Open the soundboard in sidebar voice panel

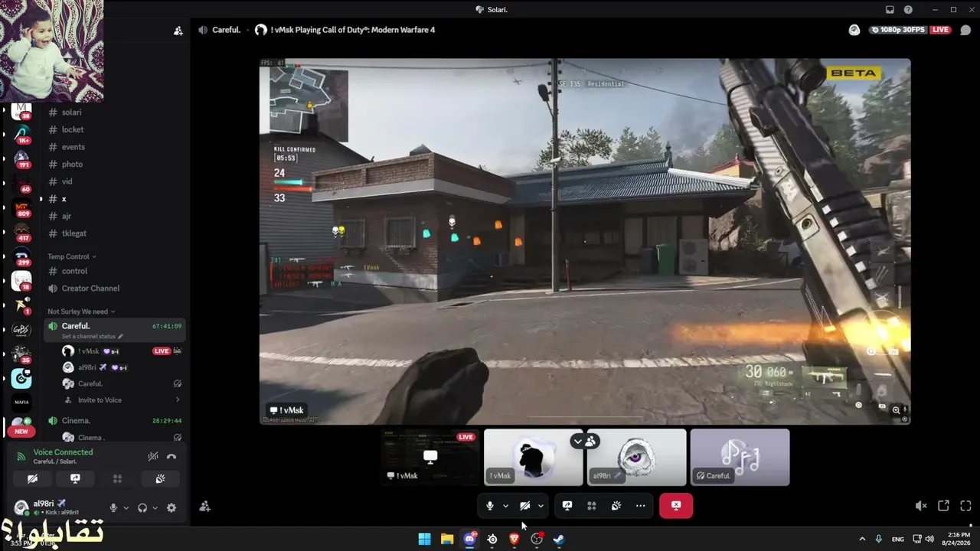(x=160, y=479)
